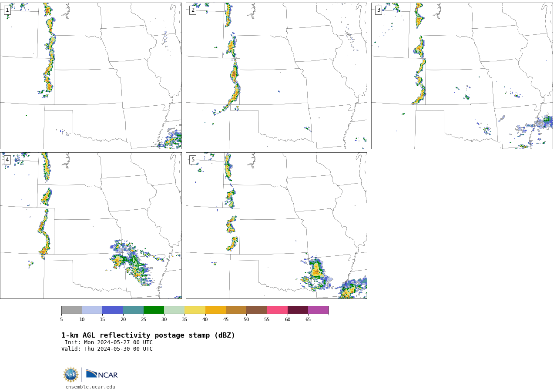Click the Init: Mon 2024-05-27 00 UTC line
Screen dimensions: 557x392
pyautogui.click(x=109, y=342)
